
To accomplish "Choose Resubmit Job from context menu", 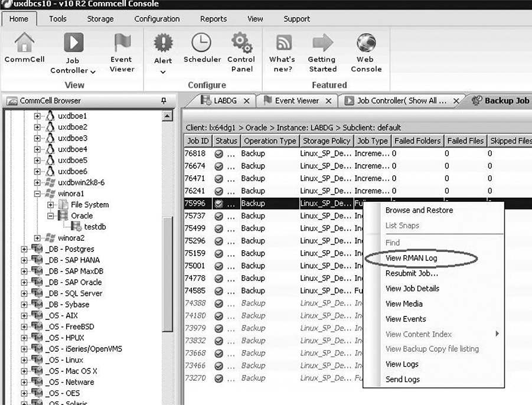I will 412,273.
